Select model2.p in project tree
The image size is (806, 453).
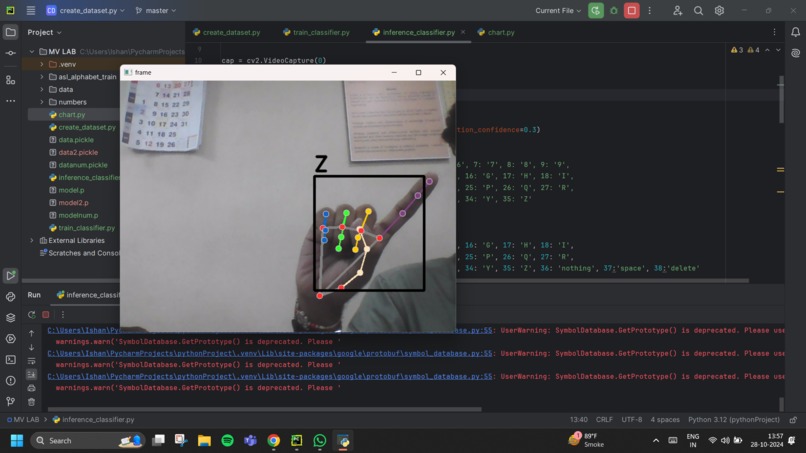73,203
